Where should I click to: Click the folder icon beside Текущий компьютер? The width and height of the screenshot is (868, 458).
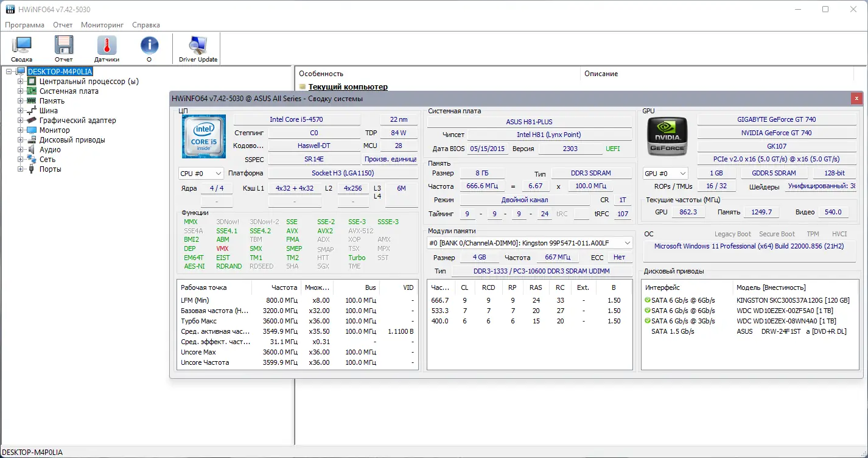click(303, 87)
